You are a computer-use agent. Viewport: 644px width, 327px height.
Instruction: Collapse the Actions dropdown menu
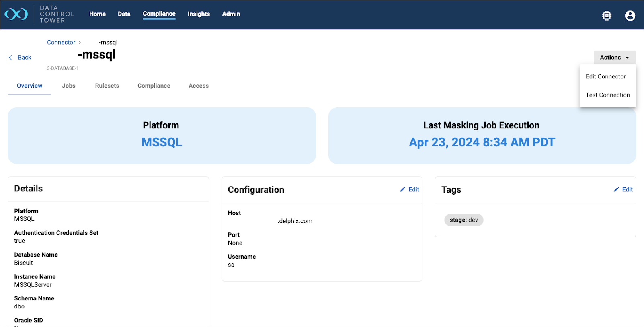(x=614, y=58)
